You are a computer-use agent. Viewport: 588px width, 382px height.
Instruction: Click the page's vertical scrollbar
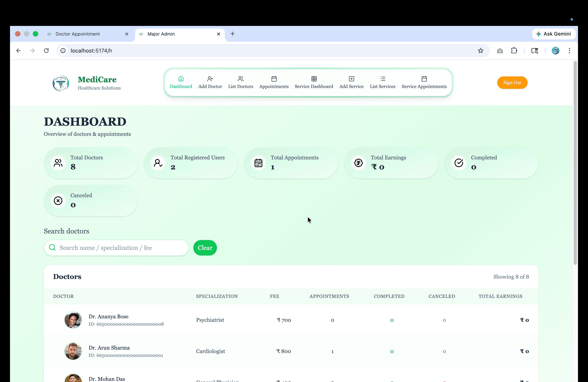575,163
